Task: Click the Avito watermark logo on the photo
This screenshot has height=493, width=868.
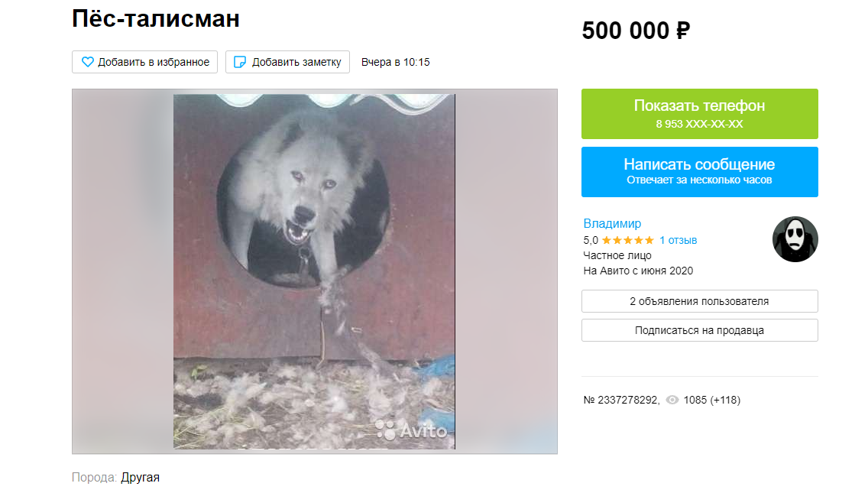Action: [411, 430]
